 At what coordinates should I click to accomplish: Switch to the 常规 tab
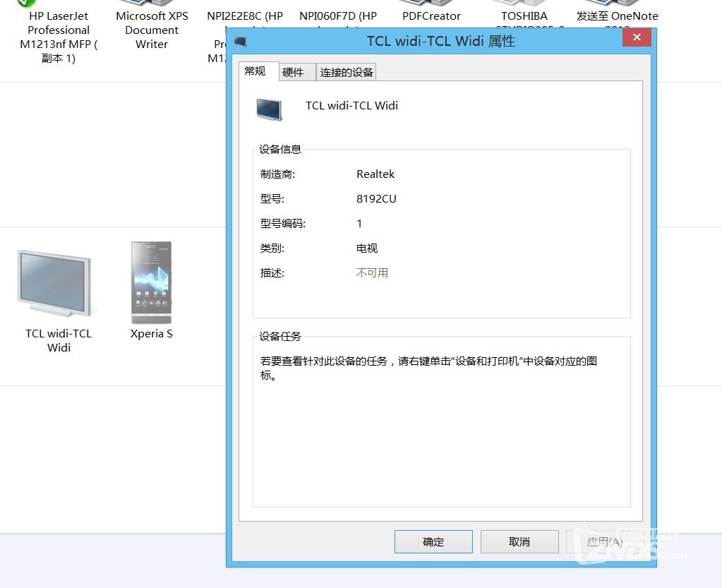click(255, 71)
